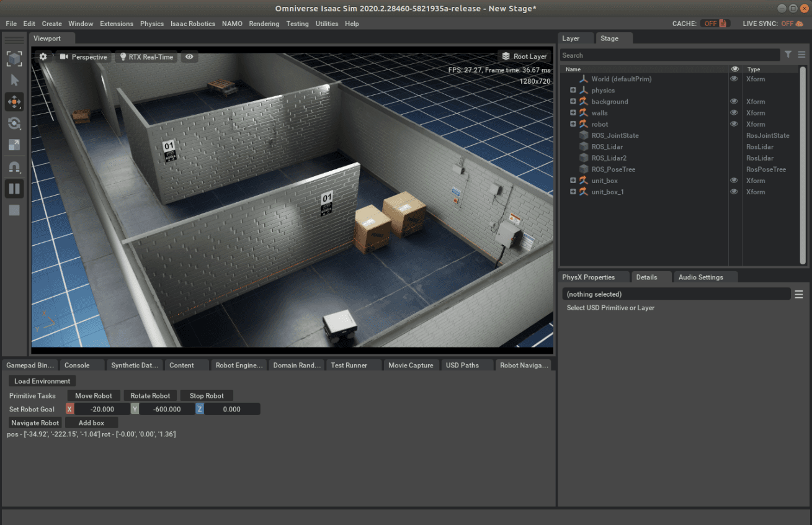Click the Z goal field showing 0.000

coord(232,410)
